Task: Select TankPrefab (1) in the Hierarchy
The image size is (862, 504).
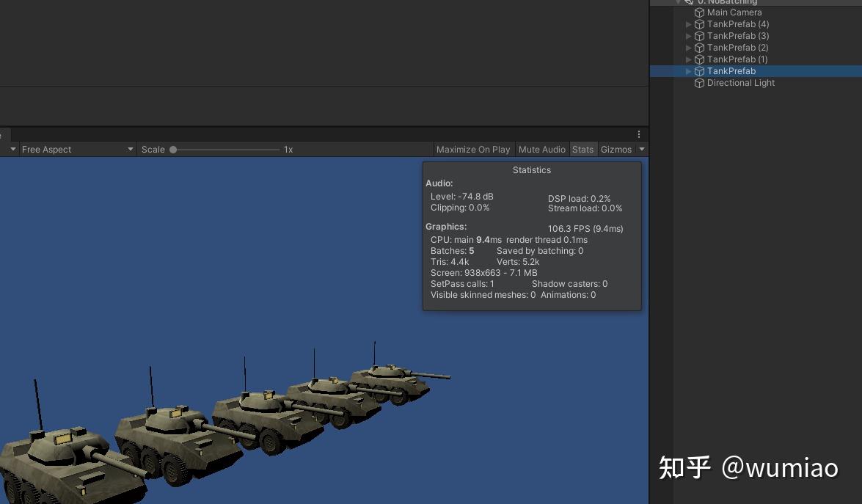Action: [737, 59]
